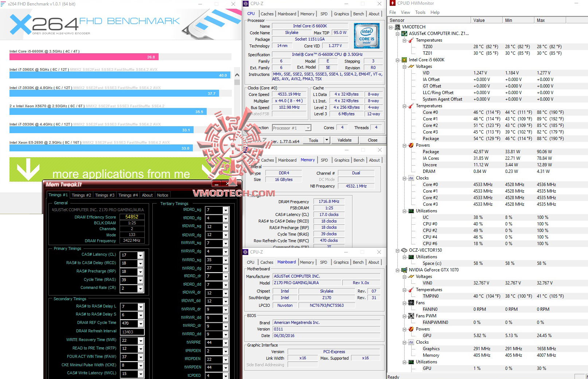The image size is (588, 379).
Task: Switch to the Timings #2 tab in Mem TweakIt
Action: coord(81,195)
